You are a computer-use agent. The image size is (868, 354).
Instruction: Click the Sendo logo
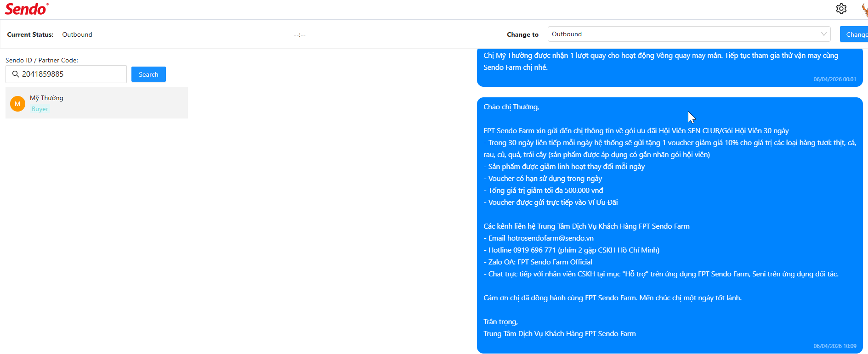click(x=27, y=9)
